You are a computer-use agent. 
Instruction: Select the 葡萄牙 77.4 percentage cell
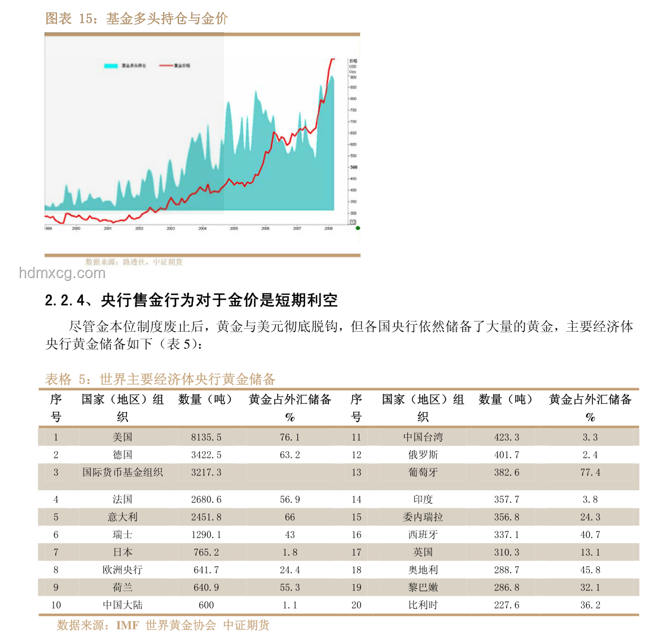click(x=590, y=472)
